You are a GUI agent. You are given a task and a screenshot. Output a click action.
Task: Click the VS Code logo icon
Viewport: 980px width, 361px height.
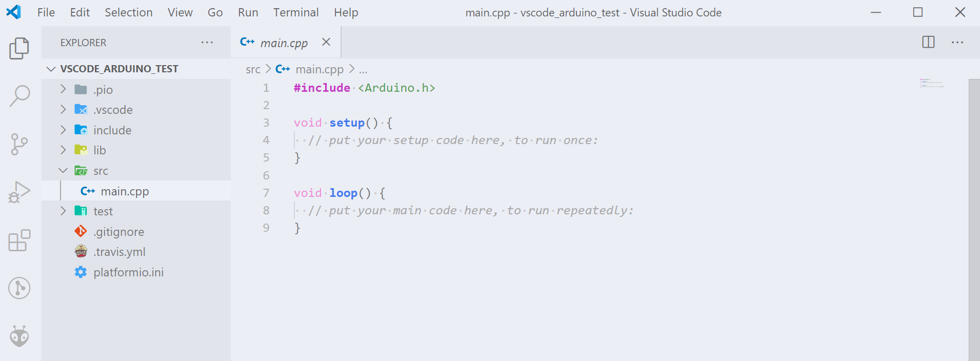13,12
